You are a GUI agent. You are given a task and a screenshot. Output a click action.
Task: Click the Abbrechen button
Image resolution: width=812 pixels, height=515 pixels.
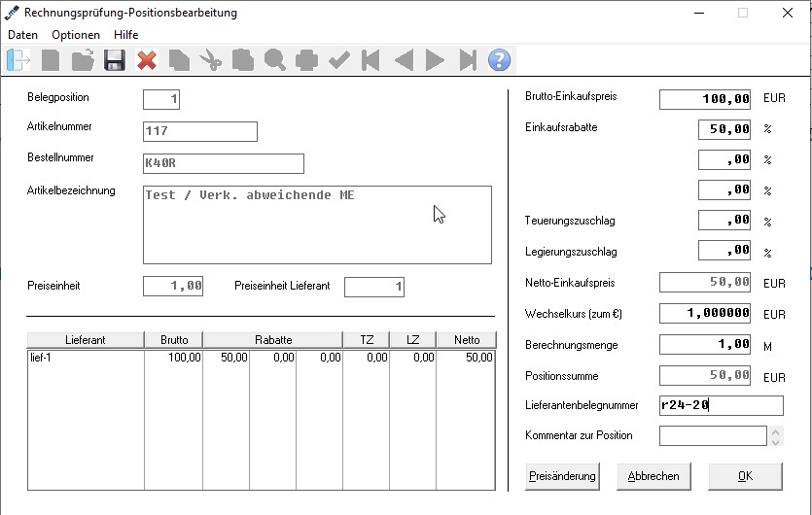click(x=653, y=476)
